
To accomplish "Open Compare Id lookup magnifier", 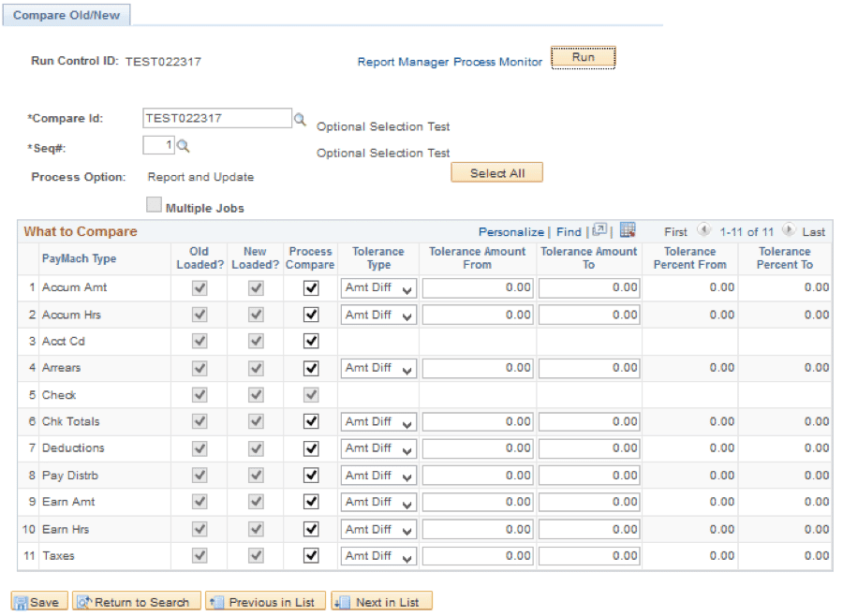I will click(x=300, y=119).
